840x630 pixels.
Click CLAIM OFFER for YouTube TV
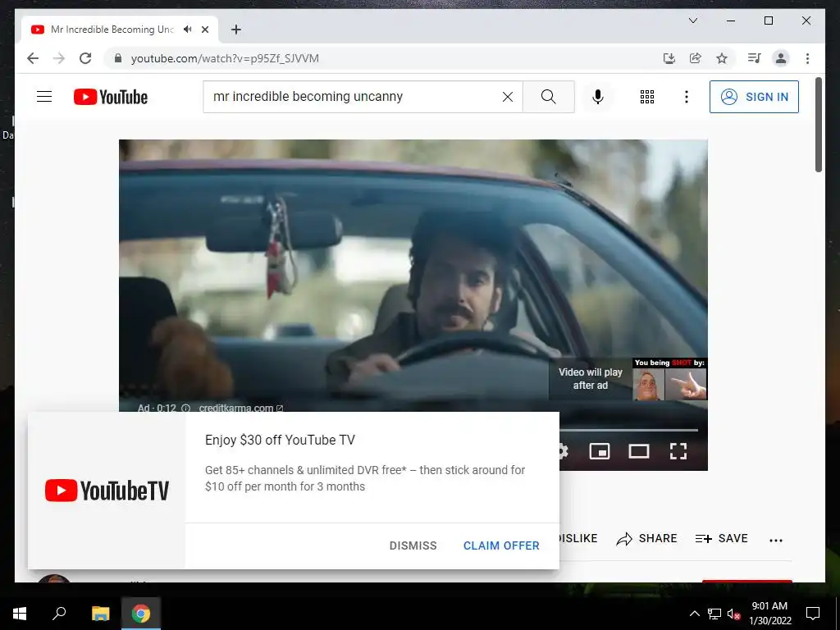click(501, 546)
